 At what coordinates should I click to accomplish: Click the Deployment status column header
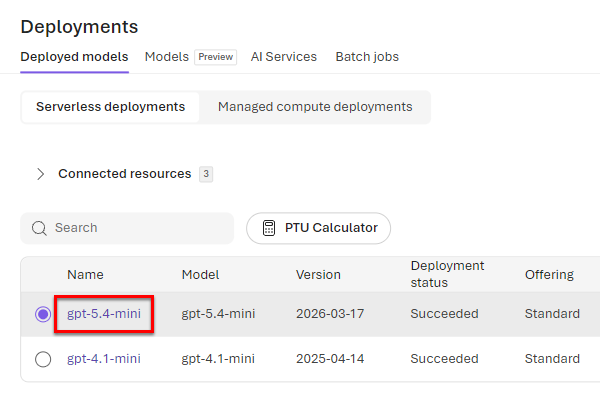[447, 274]
